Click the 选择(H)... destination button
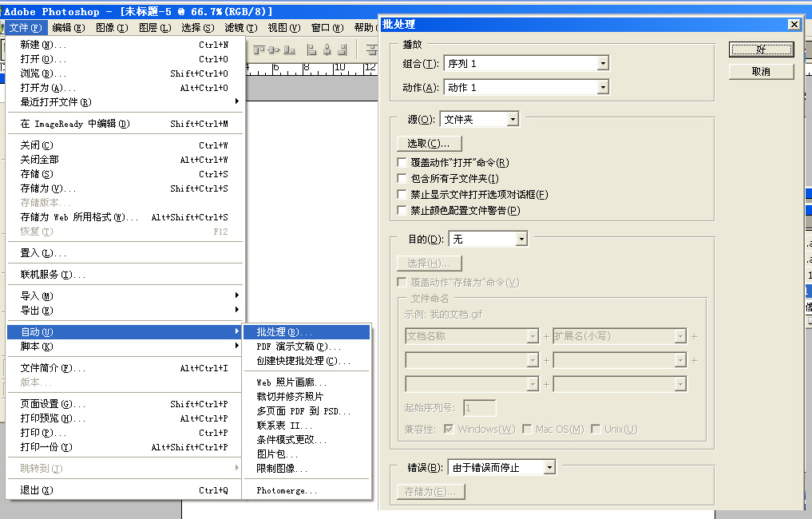This screenshot has height=519, width=812. 429,263
